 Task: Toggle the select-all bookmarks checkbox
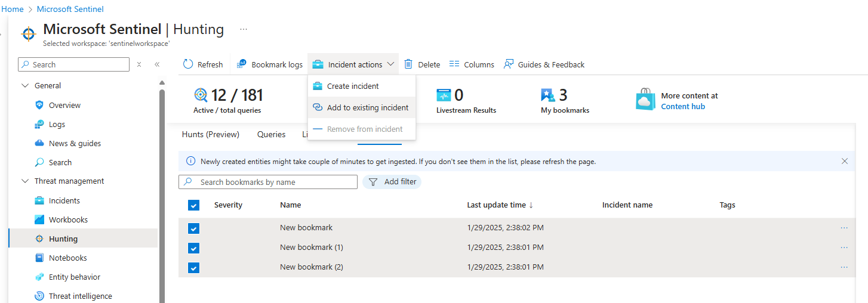pyautogui.click(x=193, y=205)
